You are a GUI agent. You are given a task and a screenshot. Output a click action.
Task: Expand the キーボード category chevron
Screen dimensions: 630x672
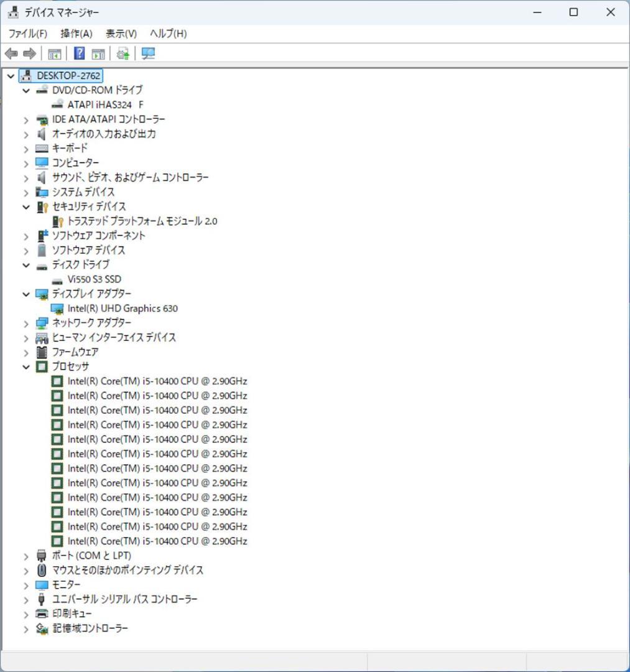tap(25, 148)
